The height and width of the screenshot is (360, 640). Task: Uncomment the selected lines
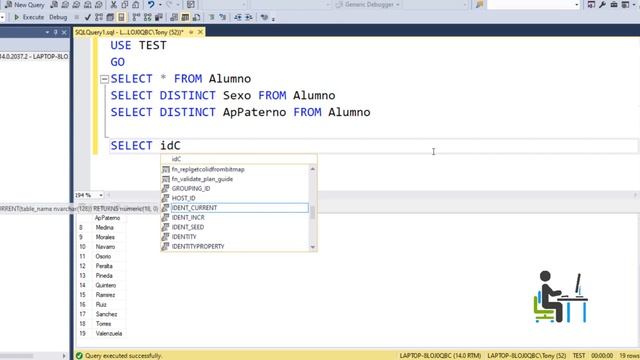point(222,17)
